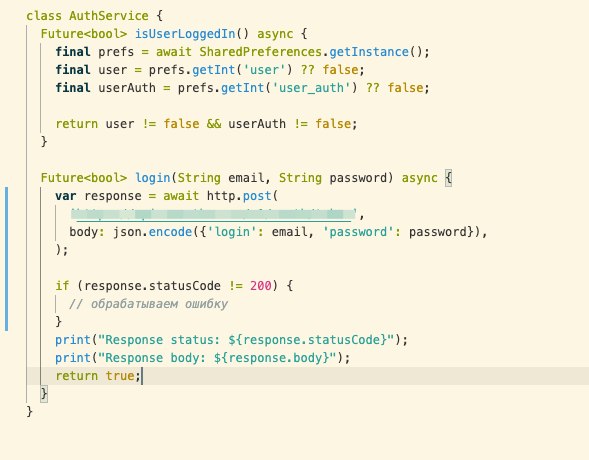Image resolution: width=589 pixels, height=460 pixels.
Task: Click response.statusCode in the if condition
Action: [153, 286]
